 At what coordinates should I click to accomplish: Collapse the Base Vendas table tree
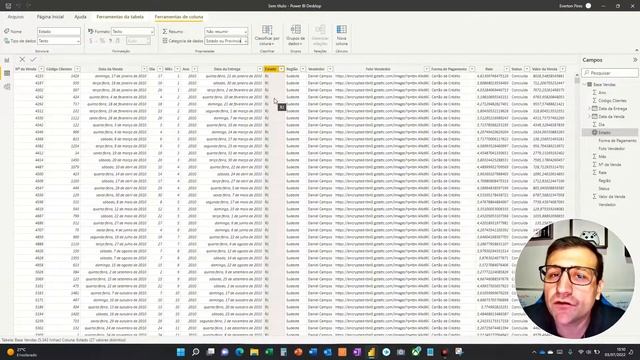(x=584, y=84)
